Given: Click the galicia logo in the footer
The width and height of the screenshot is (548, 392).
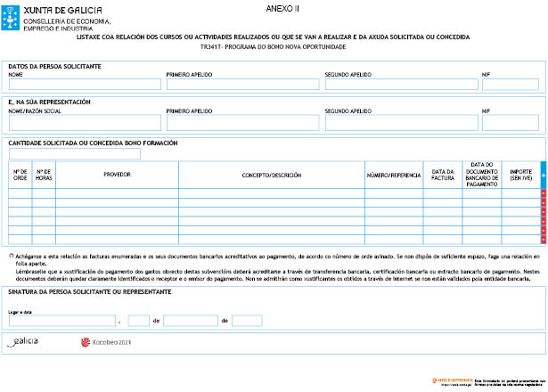Looking at the screenshot, I should click(x=23, y=341).
